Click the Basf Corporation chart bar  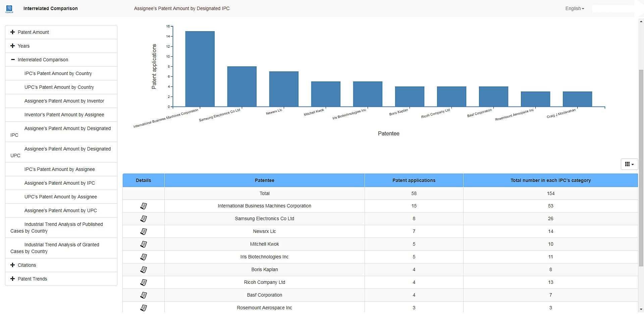(x=493, y=97)
